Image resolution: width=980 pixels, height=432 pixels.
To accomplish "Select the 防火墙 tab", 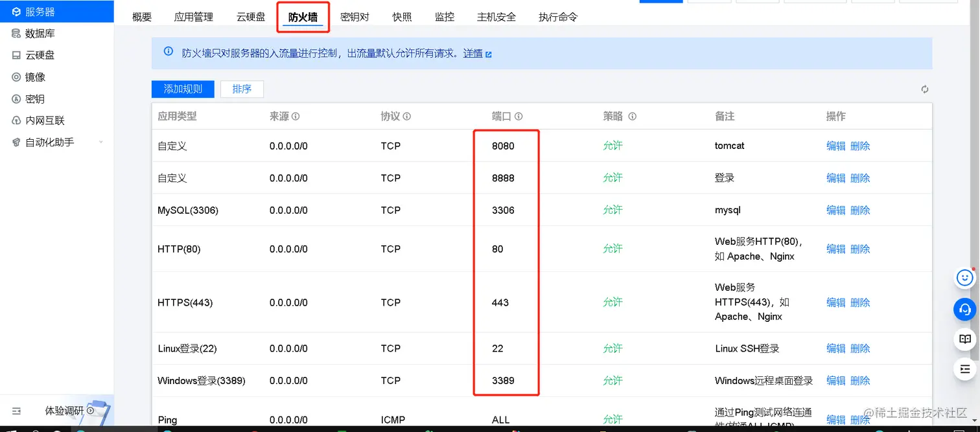I will 303,17.
